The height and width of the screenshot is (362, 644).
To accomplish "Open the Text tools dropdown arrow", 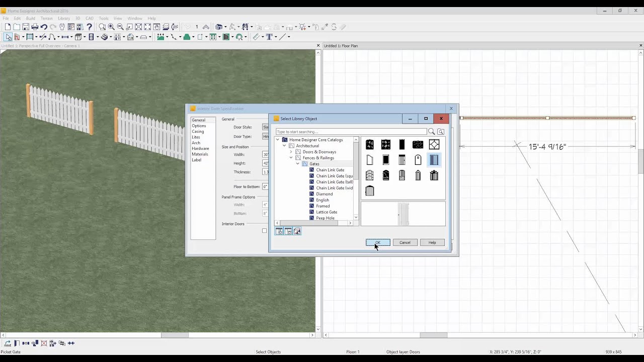I will pyautogui.click(x=276, y=37).
